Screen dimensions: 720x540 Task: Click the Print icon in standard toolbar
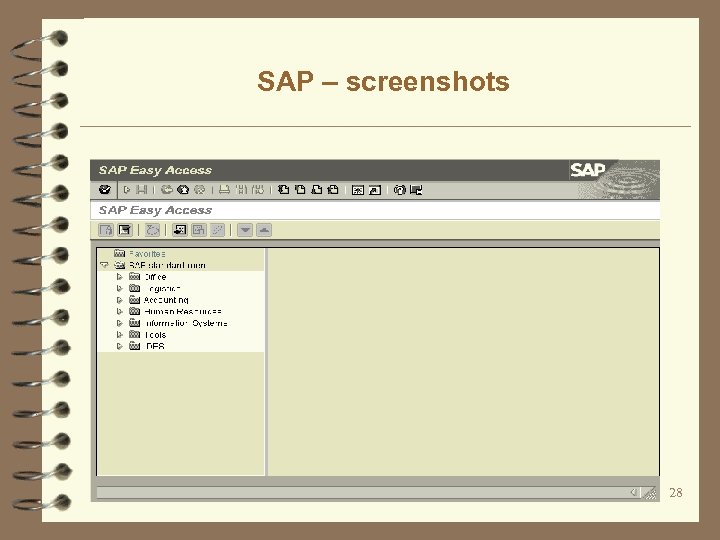(x=224, y=190)
